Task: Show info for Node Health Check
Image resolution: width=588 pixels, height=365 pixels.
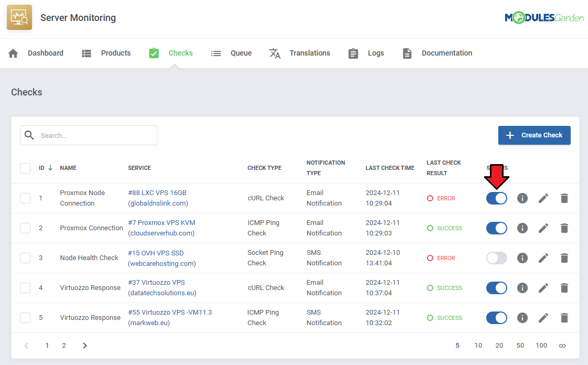Action: (522, 258)
